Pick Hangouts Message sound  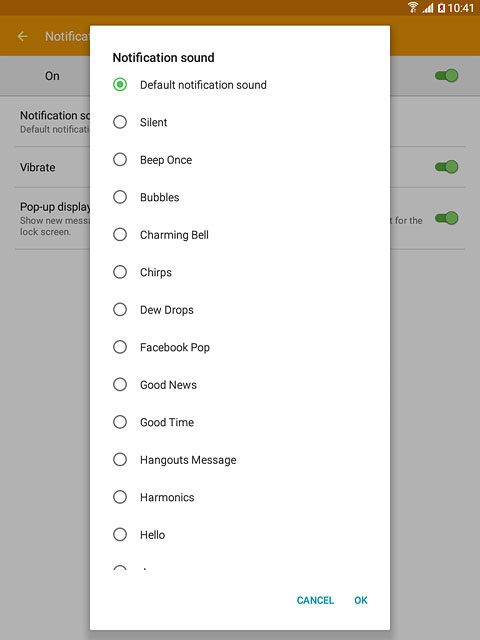(x=120, y=460)
